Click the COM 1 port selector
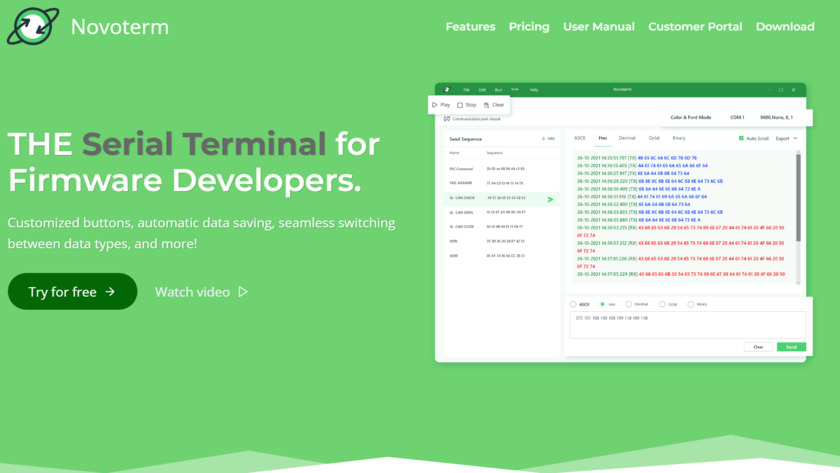This screenshot has width=840, height=473. pyautogui.click(x=737, y=117)
